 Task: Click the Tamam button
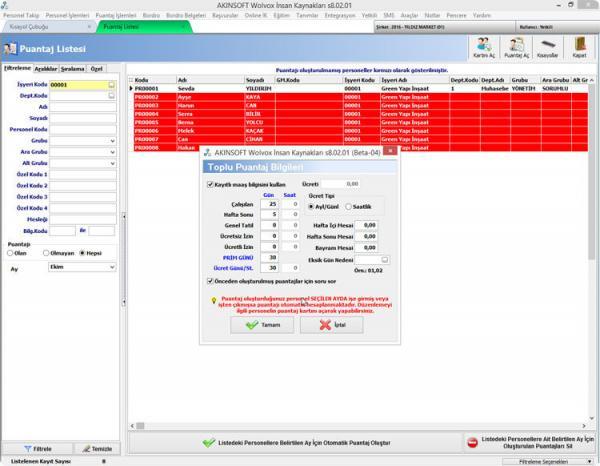click(x=262, y=325)
